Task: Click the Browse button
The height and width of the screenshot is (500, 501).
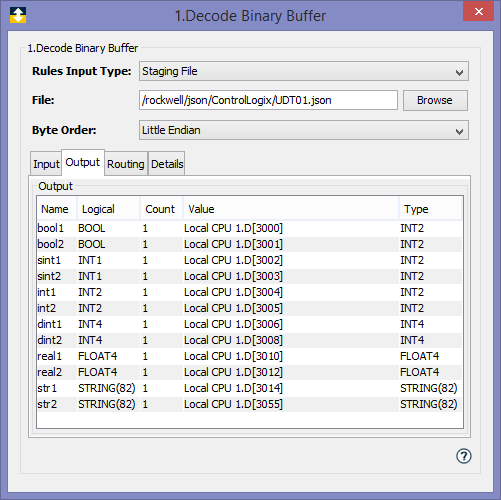Action: 435,100
